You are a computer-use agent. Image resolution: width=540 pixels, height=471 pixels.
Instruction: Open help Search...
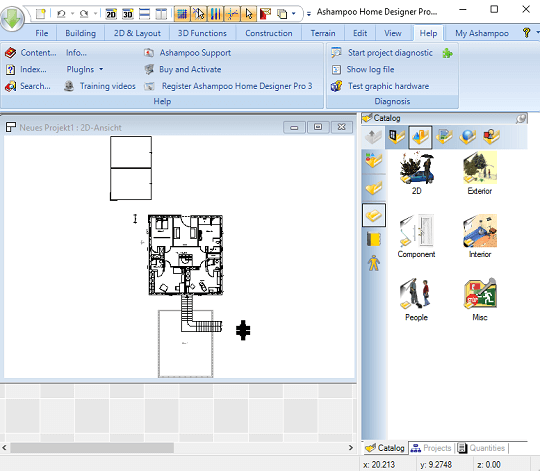28,86
